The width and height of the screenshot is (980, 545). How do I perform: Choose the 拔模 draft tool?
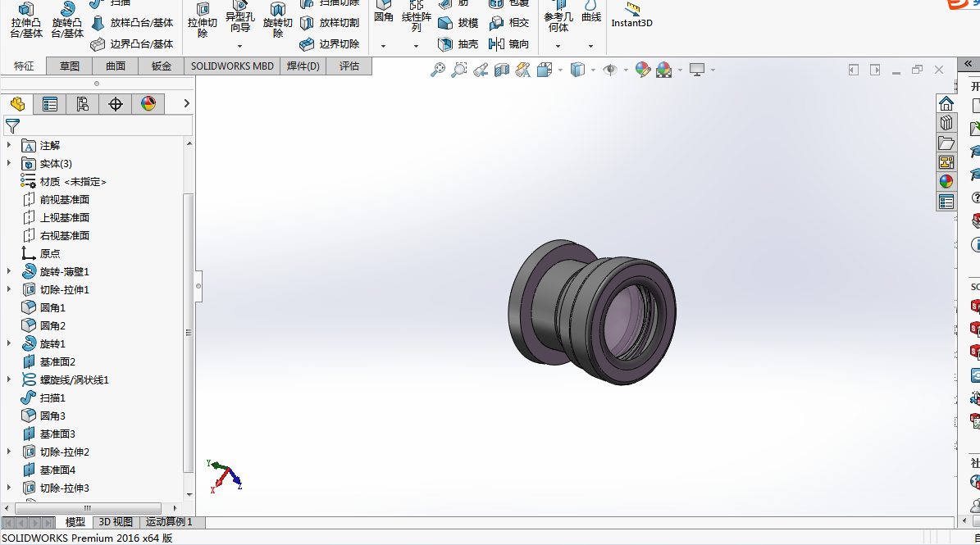pyautogui.click(x=458, y=23)
